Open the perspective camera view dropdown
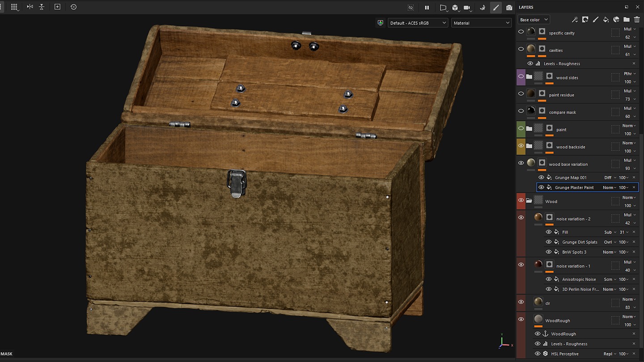The height and width of the screenshot is (362, 644). 443,7
